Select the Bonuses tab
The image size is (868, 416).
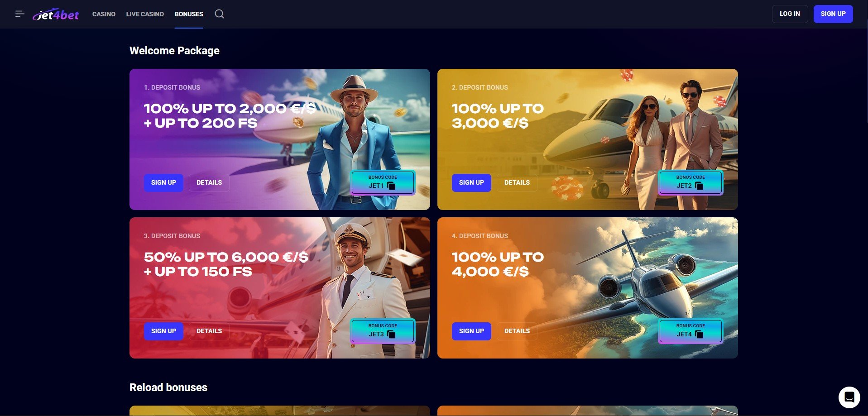[189, 14]
